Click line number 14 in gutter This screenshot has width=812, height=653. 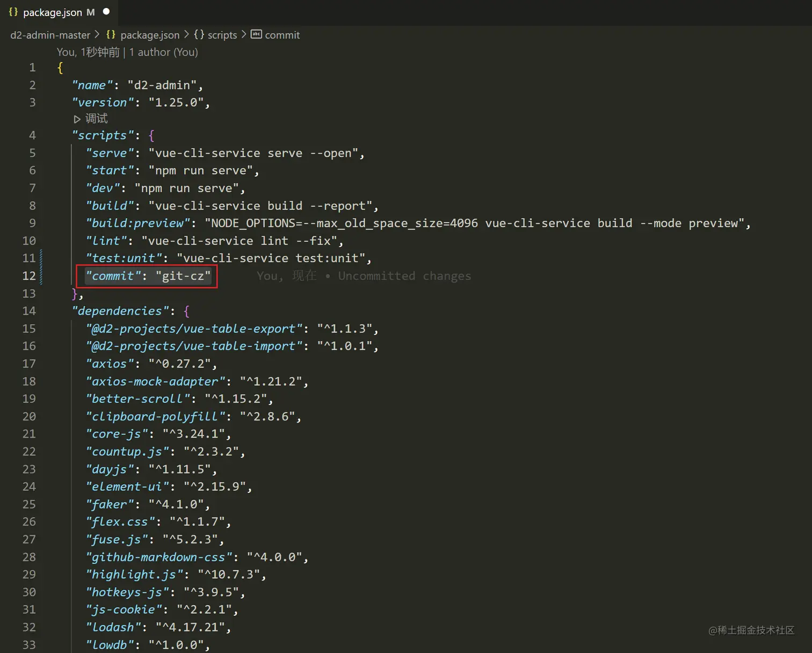click(29, 311)
